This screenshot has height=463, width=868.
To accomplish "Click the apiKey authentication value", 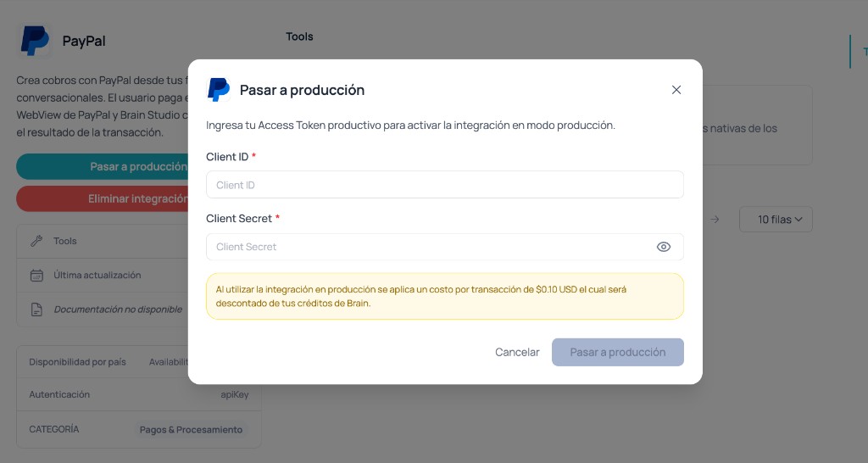I will tap(235, 394).
